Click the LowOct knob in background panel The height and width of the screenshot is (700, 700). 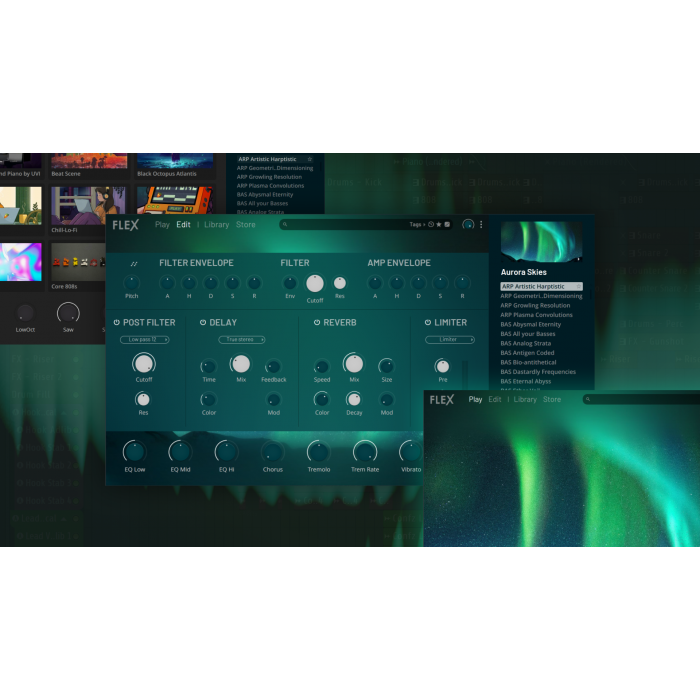25,313
